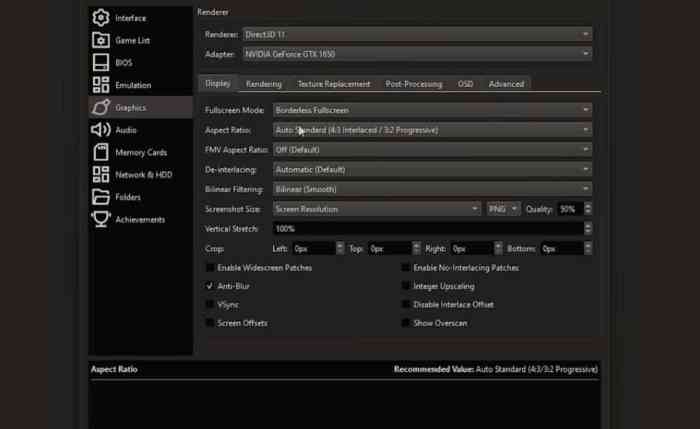Click the Crop Left spin arrows
The width and height of the screenshot is (700, 429).
tap(340, 248)
